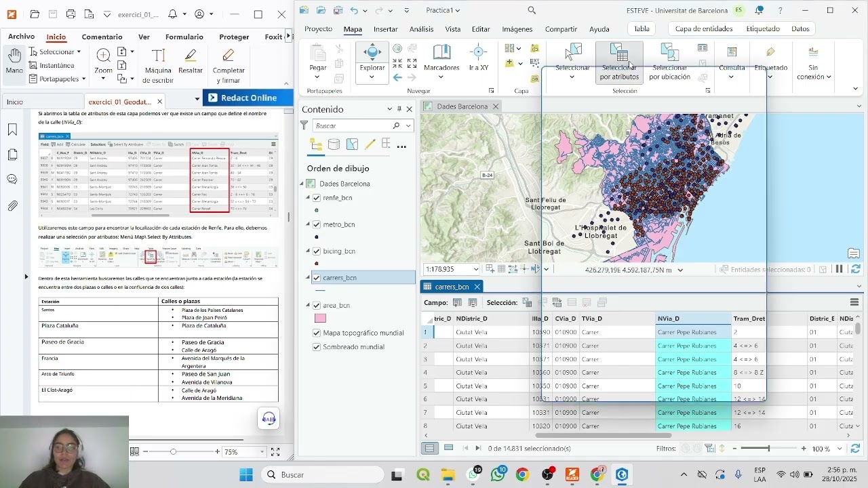
Task: Click the full extent globe icon
Action: [x=397, y=48]
